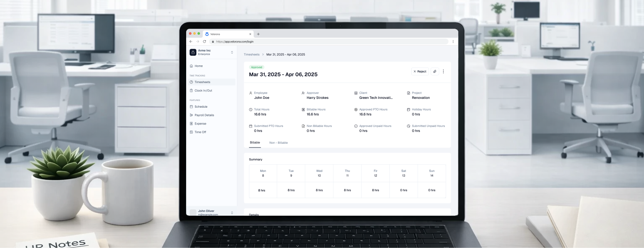Click the Timesheets breadcrumb link
The width and height of the screenshot is (644, 248).
[252, 54]
